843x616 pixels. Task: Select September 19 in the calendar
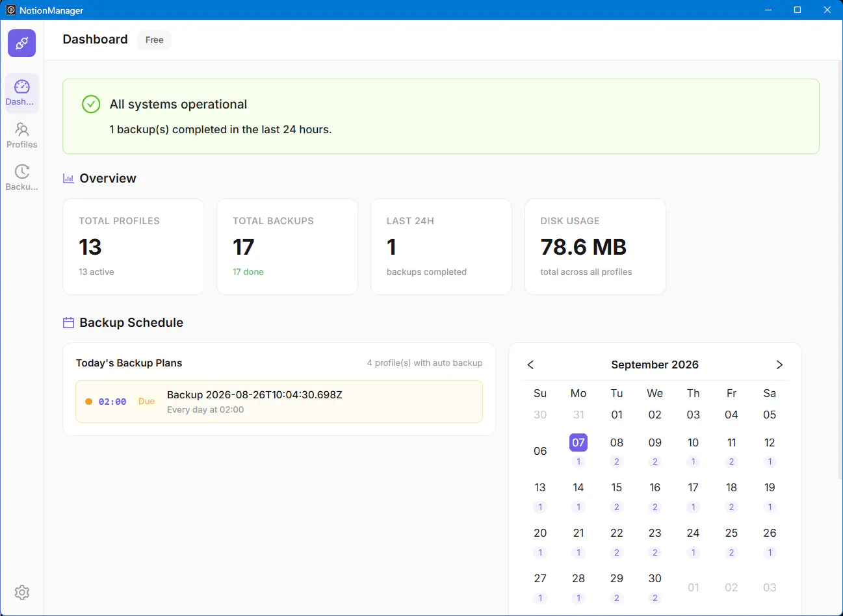(x=770, y=487)
